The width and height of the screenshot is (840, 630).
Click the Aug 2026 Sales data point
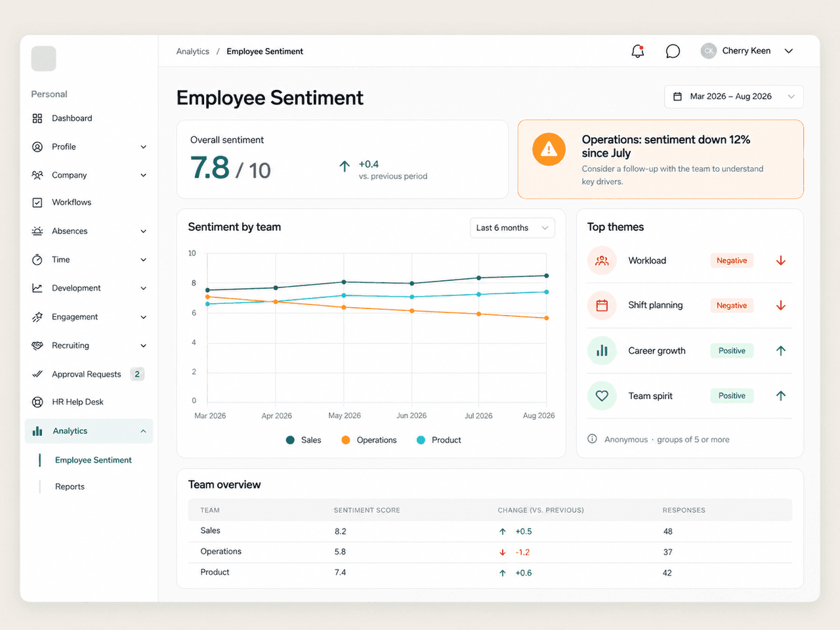tap(547, 276)
